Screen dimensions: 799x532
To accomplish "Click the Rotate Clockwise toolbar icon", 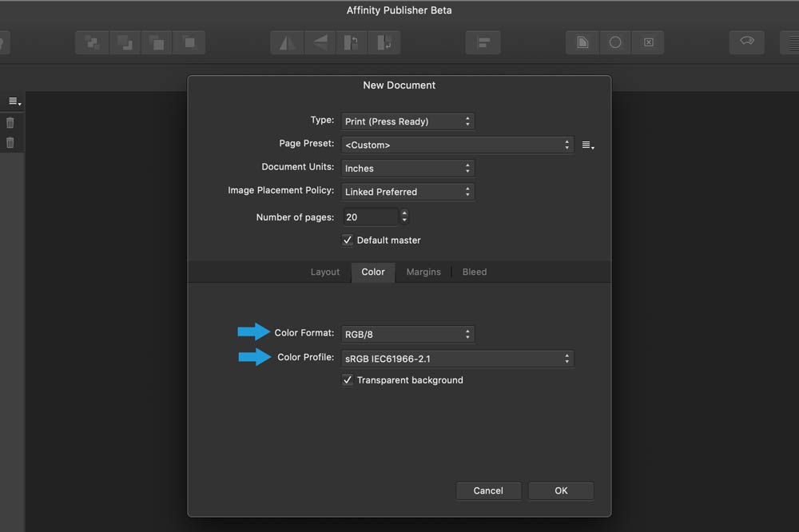I will point(384,43).
